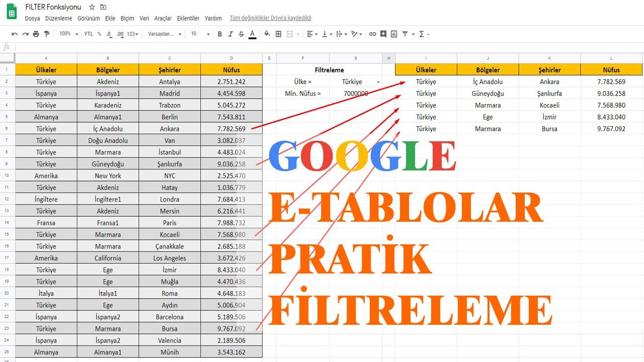Click the move to folder icon
The height and width of the screenshot is (362, 644).
pyautogui.click(x=103, y=8)
